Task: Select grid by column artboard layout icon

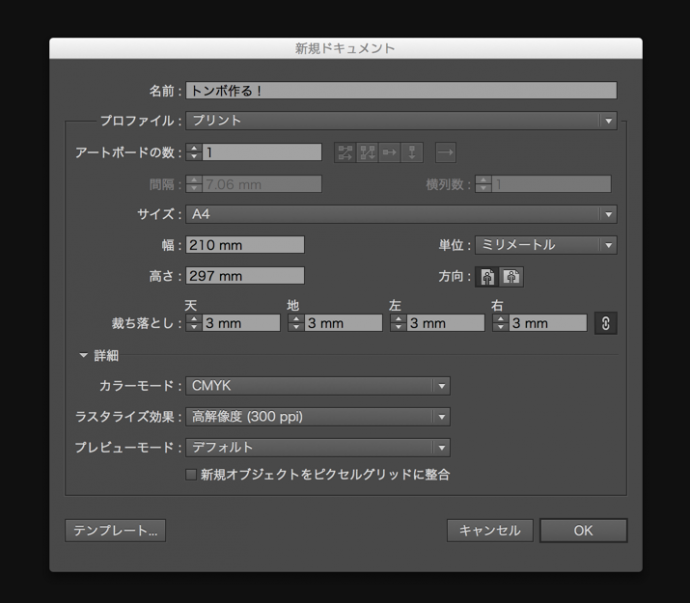Action: pyautogui.click(x=367, y=153)
